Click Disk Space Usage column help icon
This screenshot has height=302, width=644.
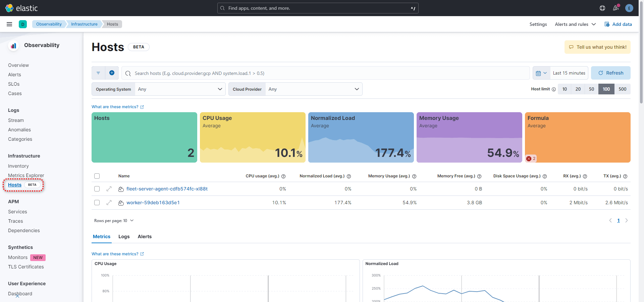[545, 176]
